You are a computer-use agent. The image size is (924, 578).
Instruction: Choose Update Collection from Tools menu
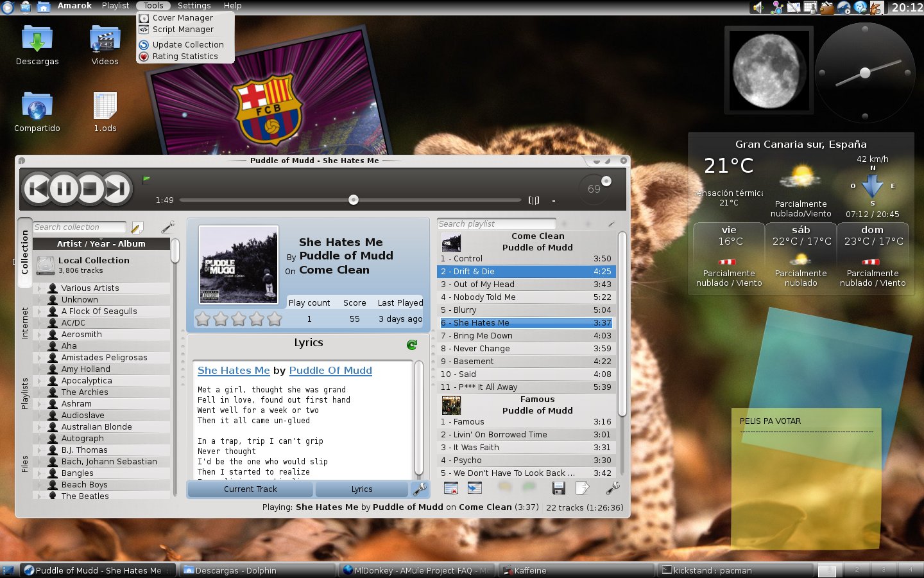tap(182, 45)
